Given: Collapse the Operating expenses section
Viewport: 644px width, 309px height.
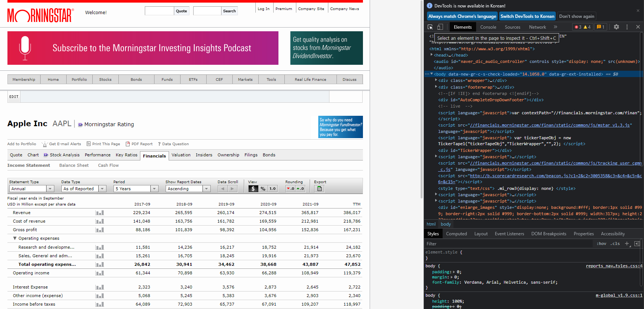Looking at the screenshot, I should (x=15, y=238).
